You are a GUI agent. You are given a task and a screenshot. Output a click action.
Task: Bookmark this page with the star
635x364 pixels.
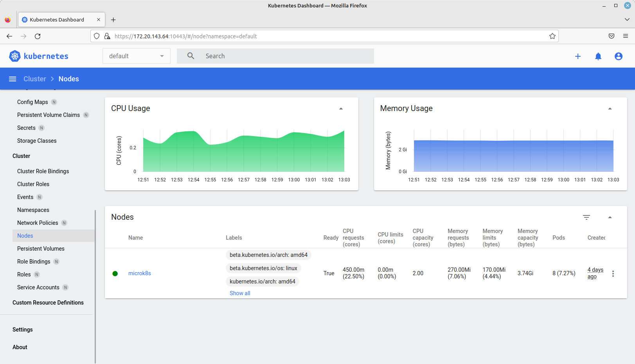click(x=552, y=36)
